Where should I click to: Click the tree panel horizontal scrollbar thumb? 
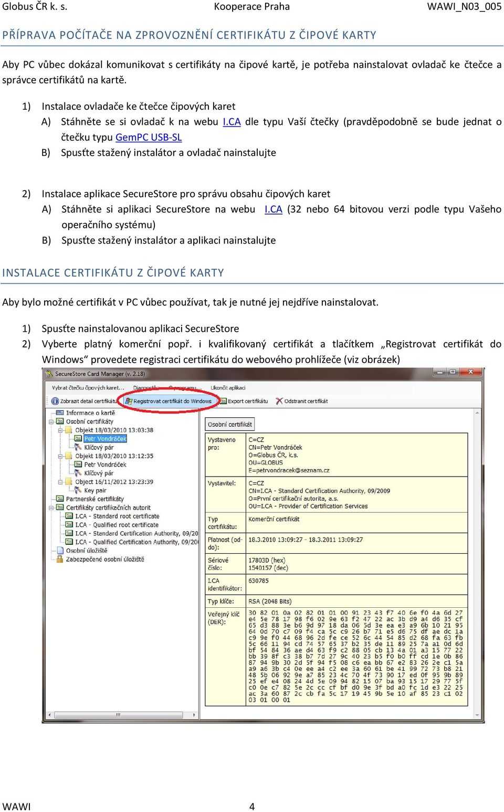[x=119, y=715]
